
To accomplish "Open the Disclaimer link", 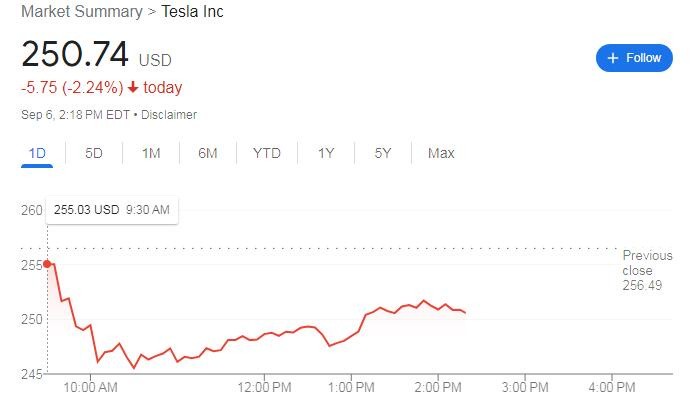I will 169,115.
